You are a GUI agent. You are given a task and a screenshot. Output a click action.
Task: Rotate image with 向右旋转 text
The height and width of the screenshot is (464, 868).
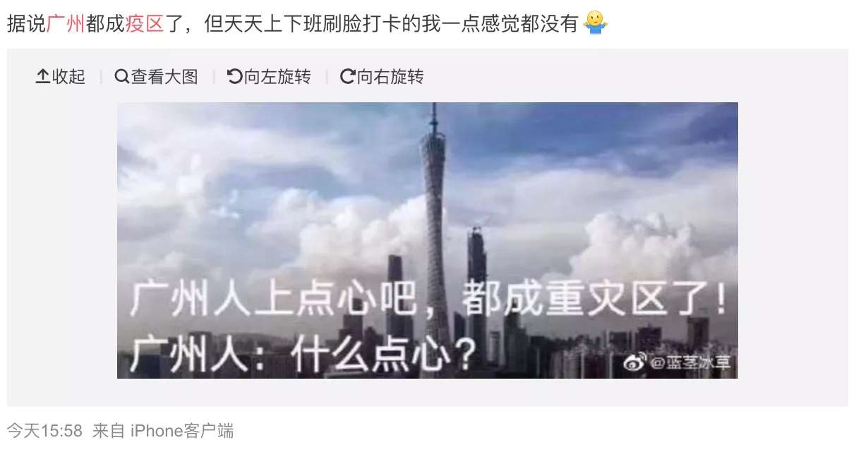[x=390, y=77]
